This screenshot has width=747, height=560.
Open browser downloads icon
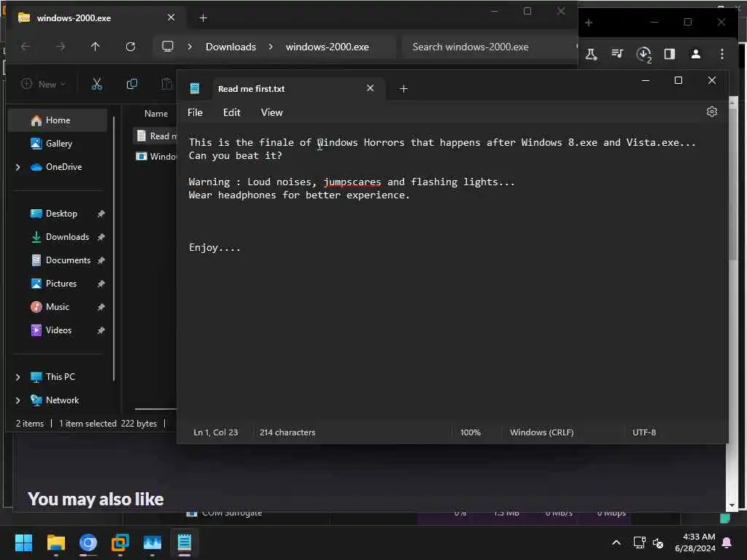pyautogui.click(x=643, y=54)
